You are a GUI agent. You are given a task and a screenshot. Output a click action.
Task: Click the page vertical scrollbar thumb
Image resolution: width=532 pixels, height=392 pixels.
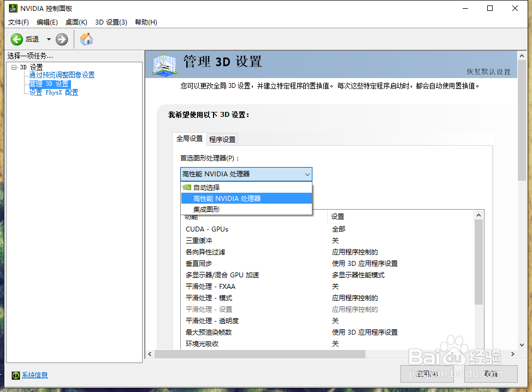(522, 121)
